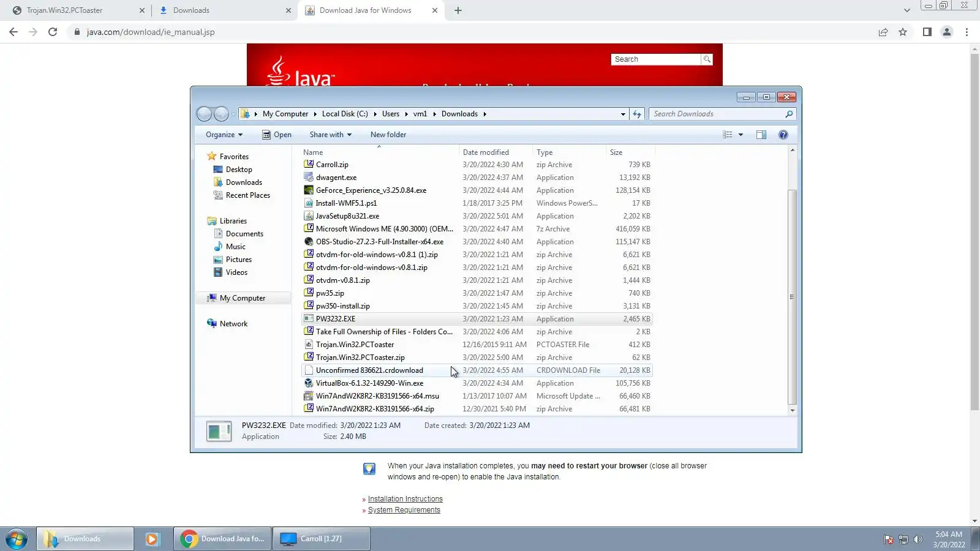The width and height of the screenshot is (980, 551).
Task: Click the OBS-Studio installer icon
Action: (x=309, y=241)
